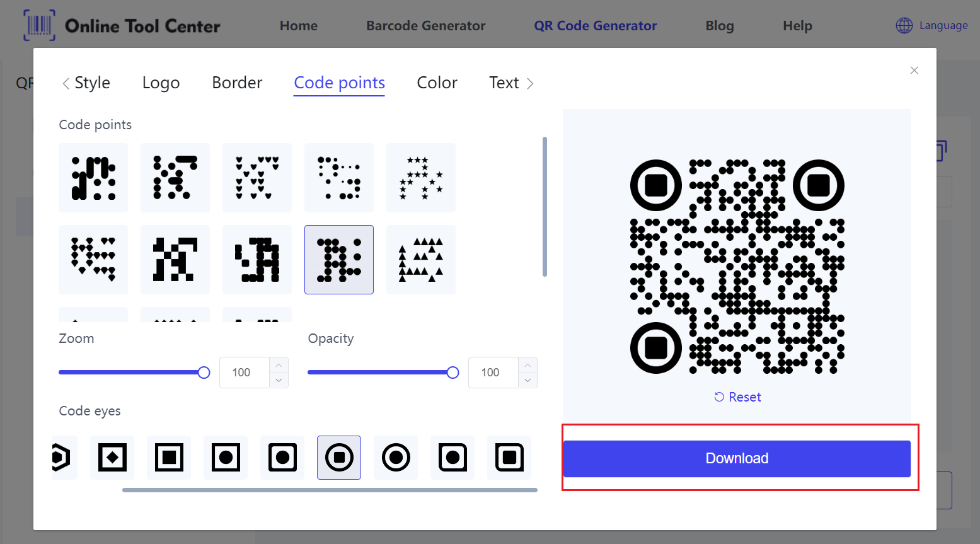Select the diamond gems code points style
Screen dimensions: 980x544
coord(93,260)
